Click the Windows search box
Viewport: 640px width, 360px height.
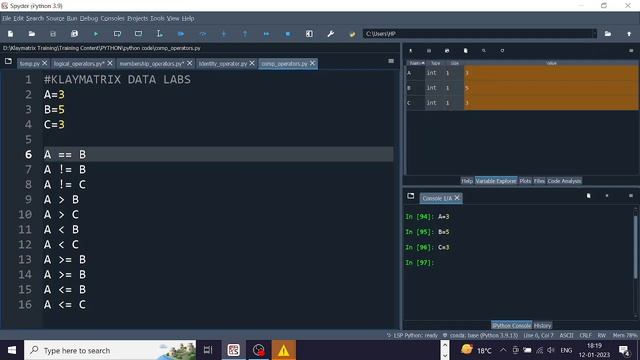(110, 350)
